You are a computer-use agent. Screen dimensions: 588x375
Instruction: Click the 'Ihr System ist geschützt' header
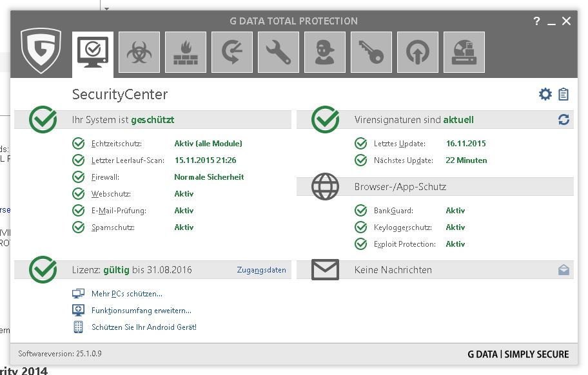(x=123, y=120)
